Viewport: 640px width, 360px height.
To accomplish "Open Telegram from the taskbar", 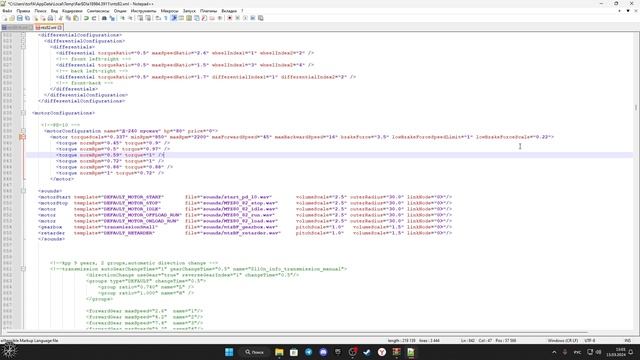I will click(x=309, y=352).
